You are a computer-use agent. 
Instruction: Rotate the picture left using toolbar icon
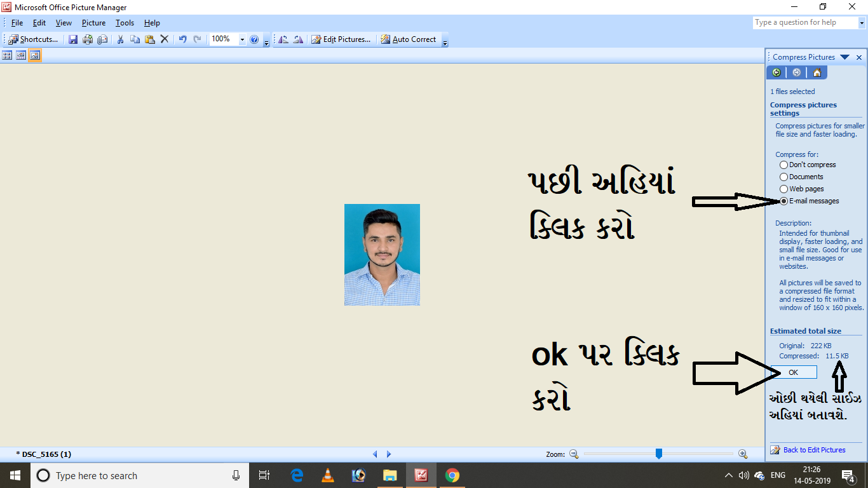point(284,39)
